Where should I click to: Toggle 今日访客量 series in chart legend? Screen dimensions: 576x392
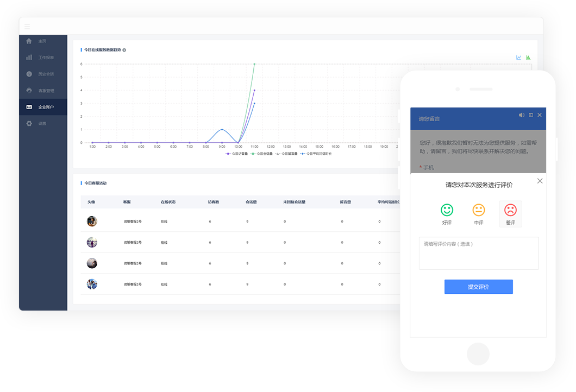(237, 154)
